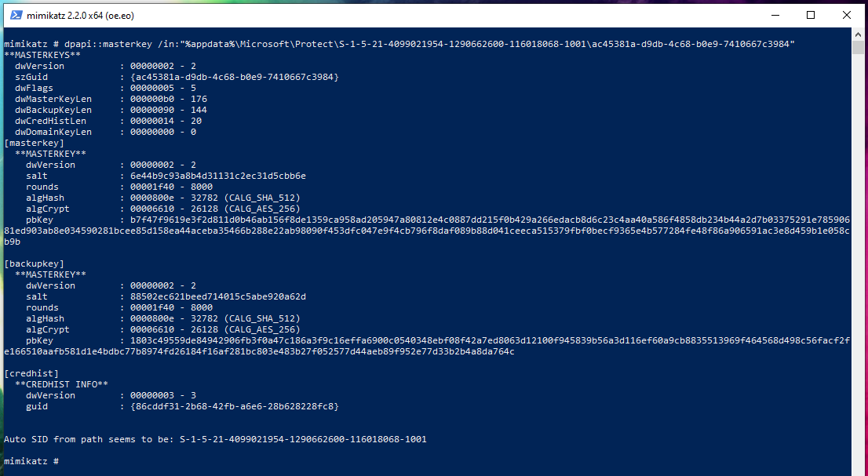Screen dimensions: 868x476
Task: Click the Auto SID from path line
Action: [215, 439]
